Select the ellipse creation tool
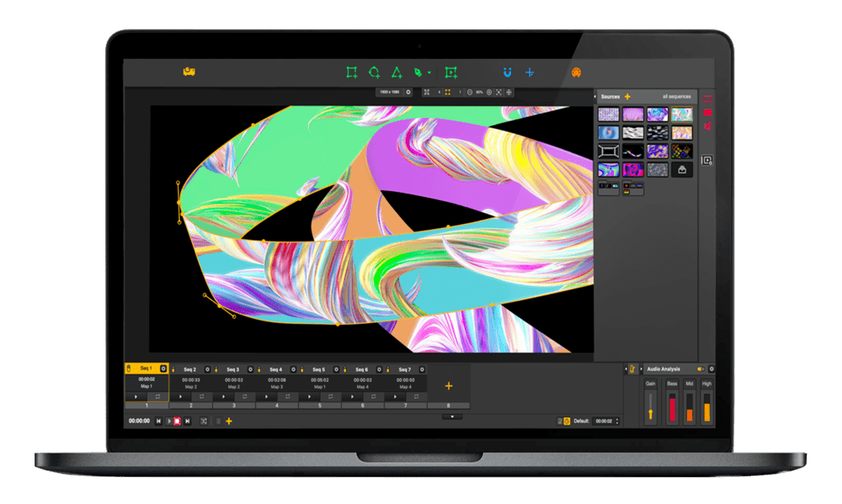This screenshot has width=842, height=504. coord(373,72)
